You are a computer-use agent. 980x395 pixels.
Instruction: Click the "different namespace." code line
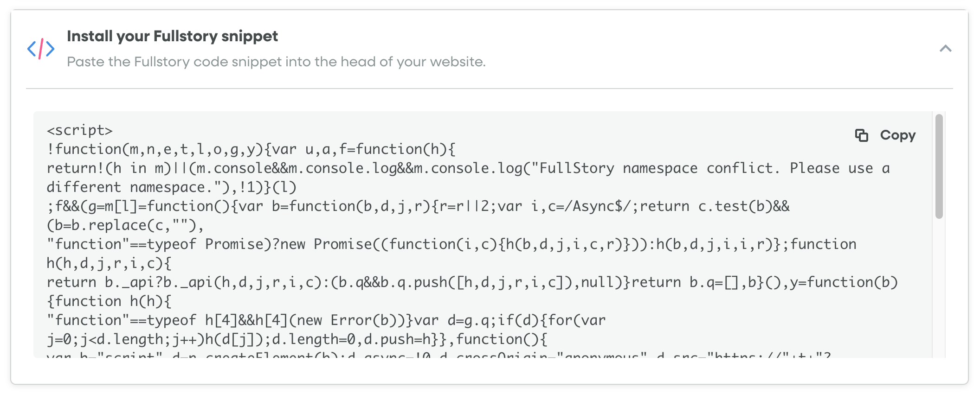coord(171,187)
